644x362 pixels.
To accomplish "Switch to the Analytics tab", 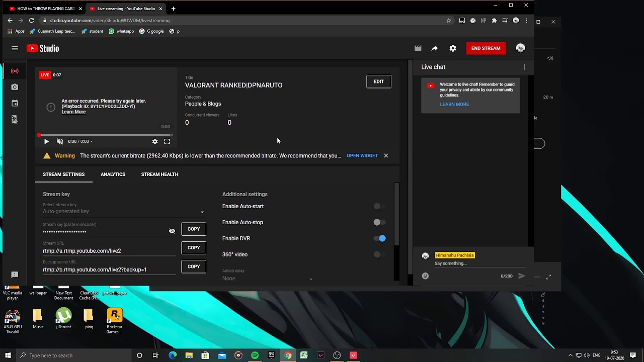I will pos(113,174).
